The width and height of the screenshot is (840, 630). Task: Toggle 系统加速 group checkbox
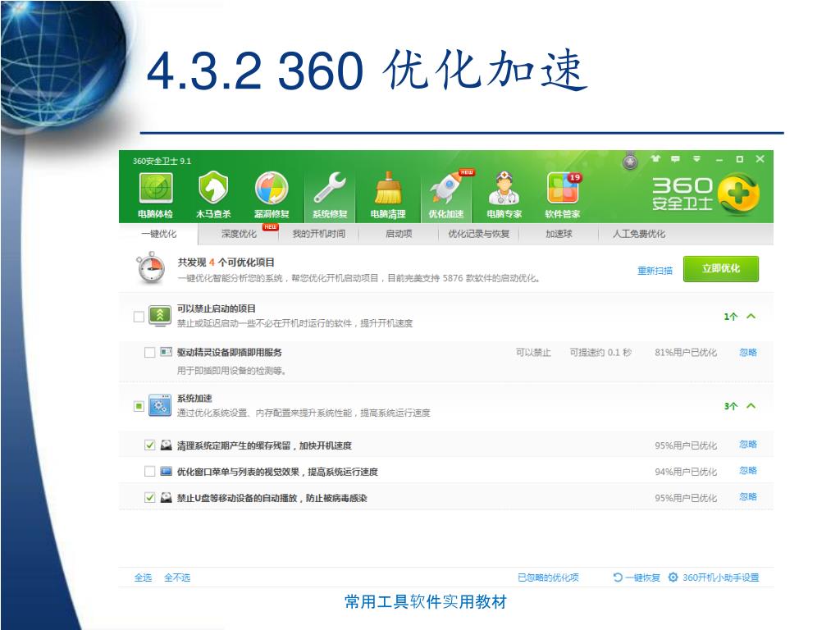pos(139,406)
